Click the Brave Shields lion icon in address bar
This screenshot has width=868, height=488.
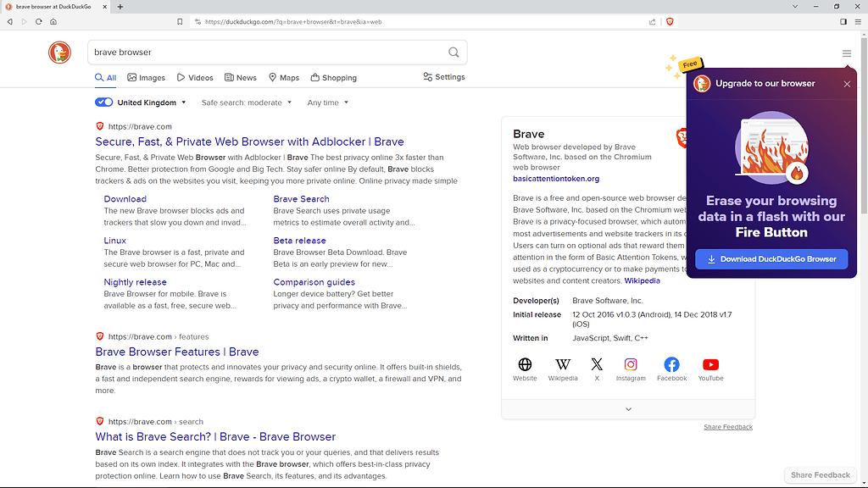[x=670, y=21]
